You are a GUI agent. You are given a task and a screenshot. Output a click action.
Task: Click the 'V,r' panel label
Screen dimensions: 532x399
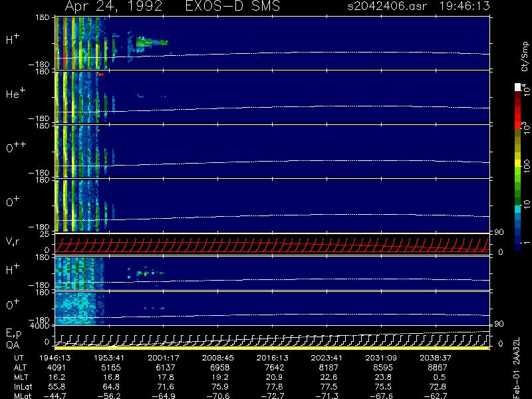tap(13, 241)
